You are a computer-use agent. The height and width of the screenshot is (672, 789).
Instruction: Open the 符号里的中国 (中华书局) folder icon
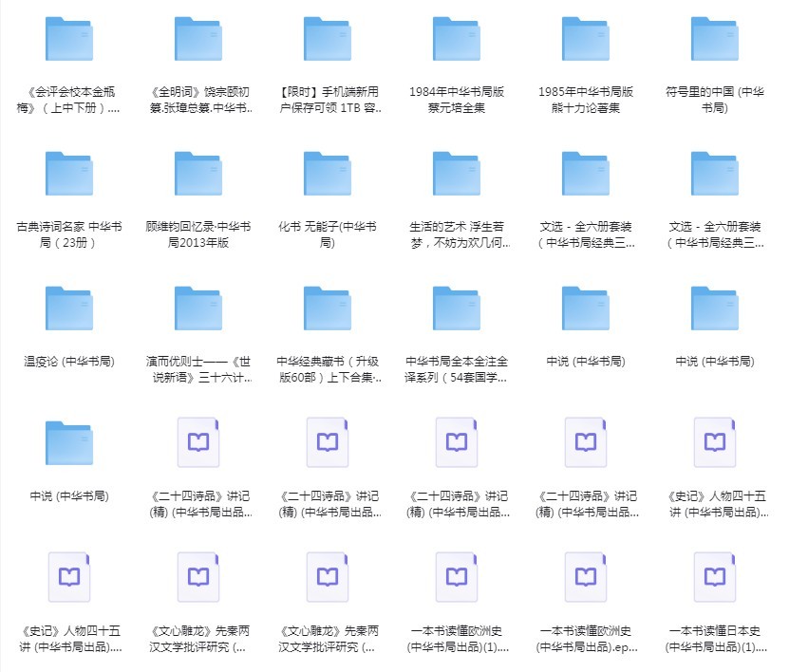(715, 39)
